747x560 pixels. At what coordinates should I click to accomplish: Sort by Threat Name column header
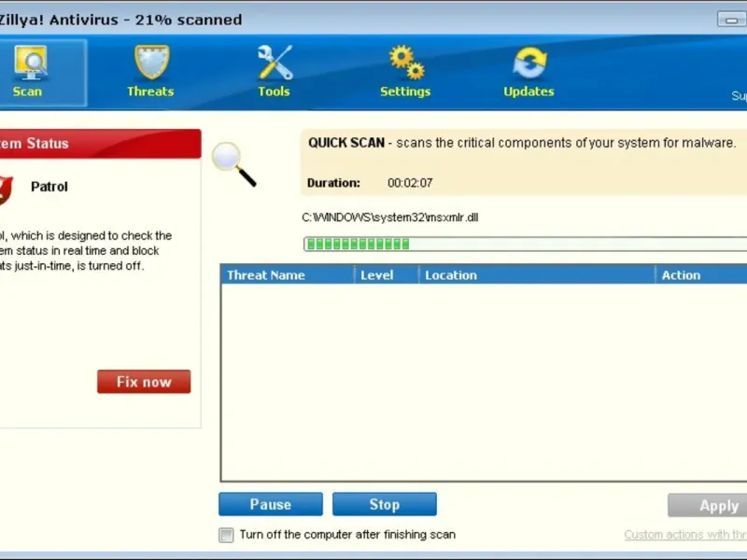point(288,275)
